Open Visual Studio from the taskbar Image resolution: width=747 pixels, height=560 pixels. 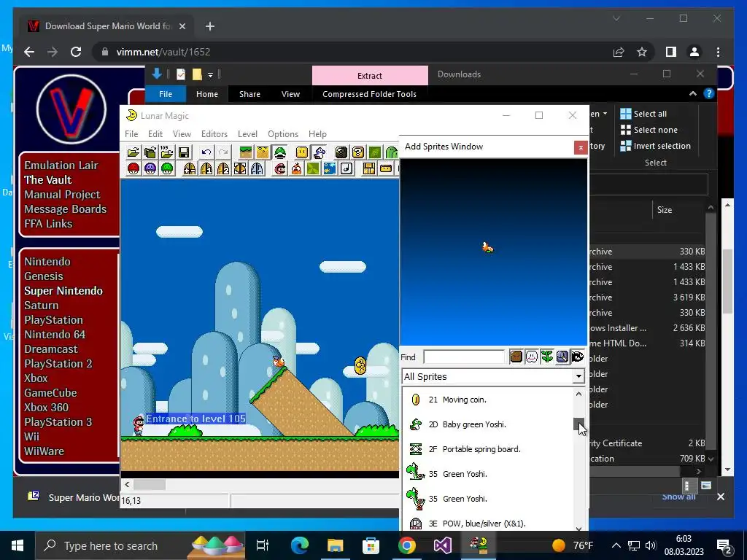click(x=443, y=545)
